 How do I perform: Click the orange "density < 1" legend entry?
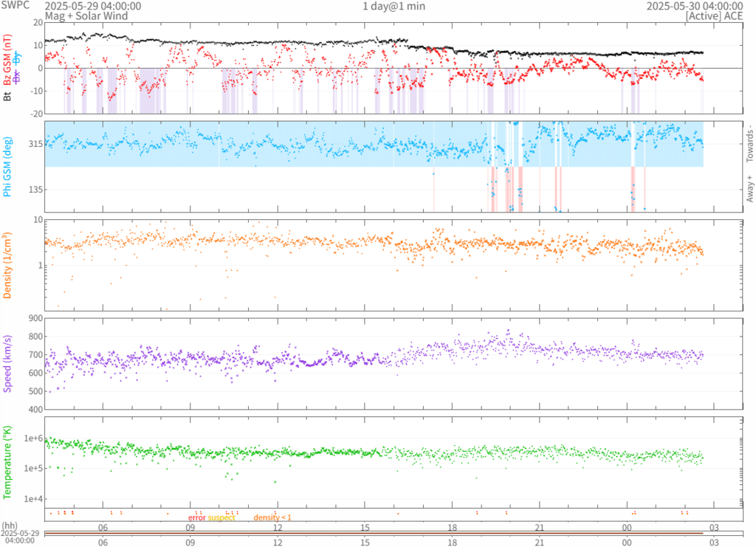pyautogui.click(x=272, y=517)
